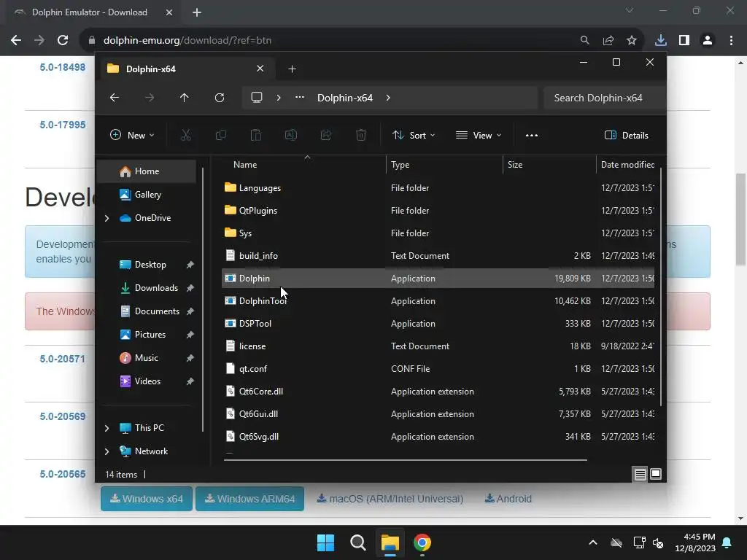The height and width of the screenshot is (560, 747).
Task: Open Chrome downloads icon
Action: coord(661,41)
